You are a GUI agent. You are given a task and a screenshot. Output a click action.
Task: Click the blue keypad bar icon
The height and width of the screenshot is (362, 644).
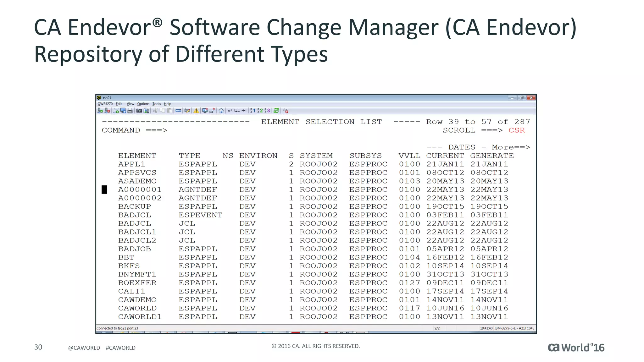tap(178, 111)
